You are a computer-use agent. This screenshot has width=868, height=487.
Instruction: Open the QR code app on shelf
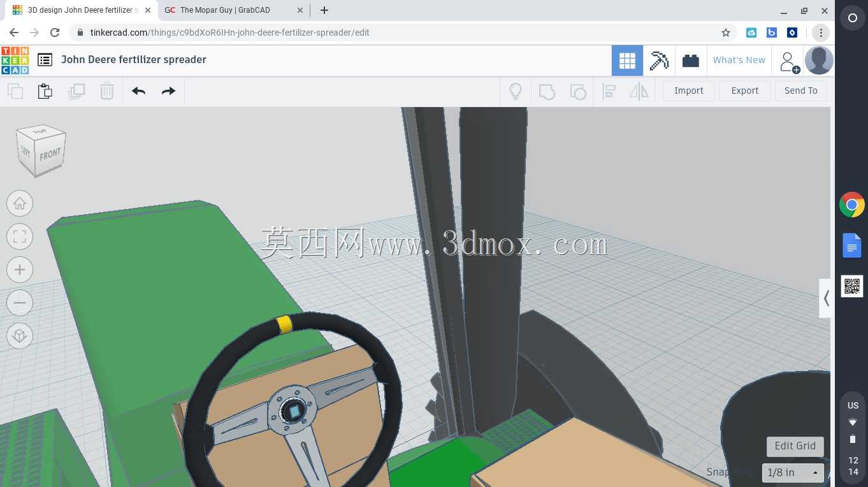coord(852,286)
